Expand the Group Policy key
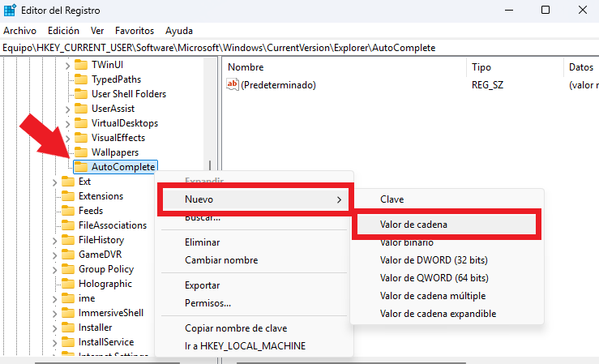The height and width of the screenshot is (364, 599). tap(54, 270)
